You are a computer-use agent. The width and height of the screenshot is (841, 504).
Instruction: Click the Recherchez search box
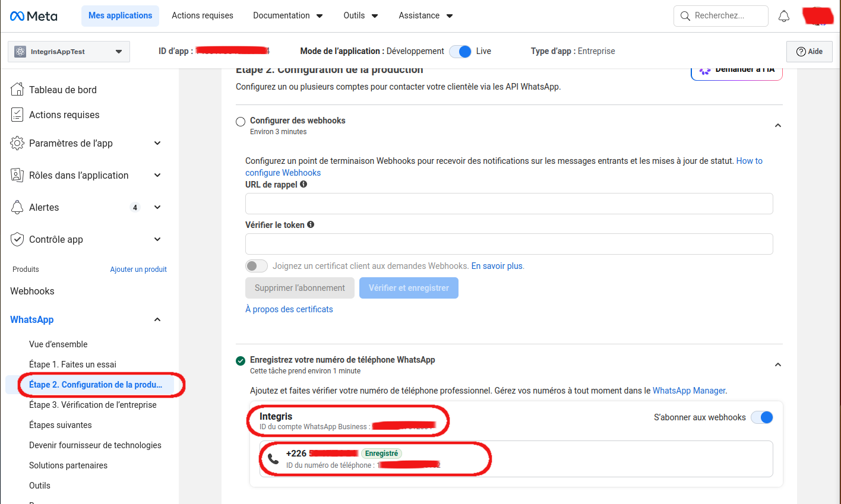pos(721,16)
